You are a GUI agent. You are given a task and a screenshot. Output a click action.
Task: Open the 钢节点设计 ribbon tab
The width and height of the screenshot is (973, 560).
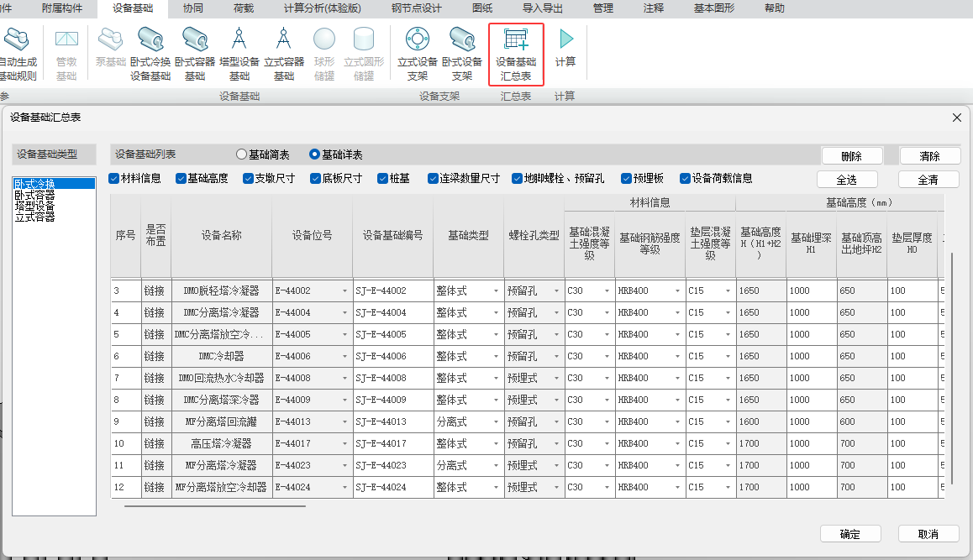tap(416, 8)
